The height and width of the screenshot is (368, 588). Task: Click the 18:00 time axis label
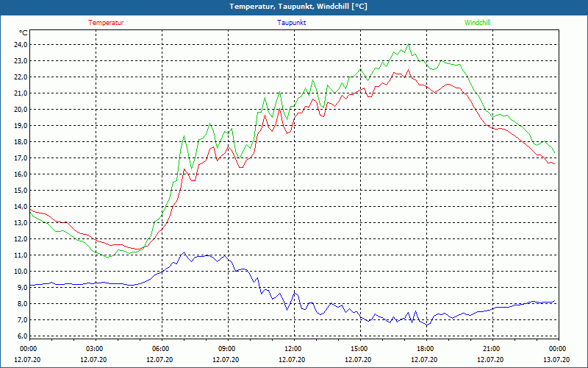pyautogui.click(x=426, y=349)
